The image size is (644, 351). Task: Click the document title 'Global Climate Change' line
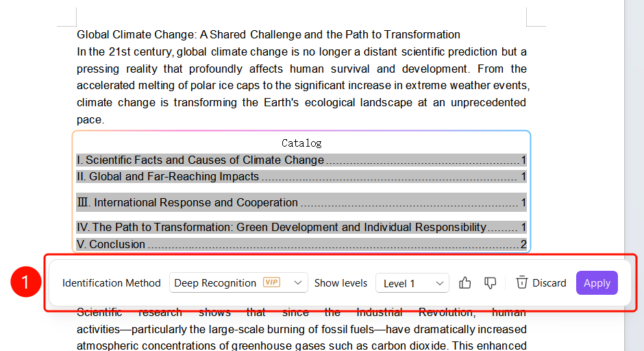click(x=268, y=34)
